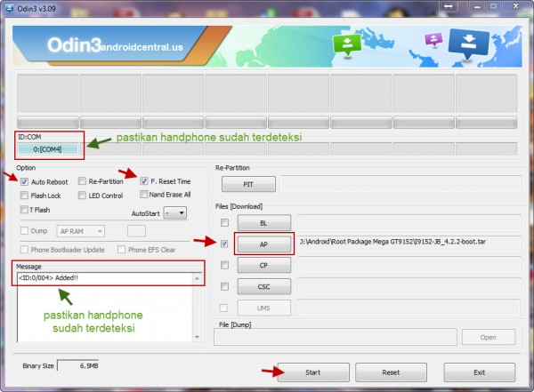
Task: Click the BL file button
Action: pyautogui.click(x=264, y=223)
